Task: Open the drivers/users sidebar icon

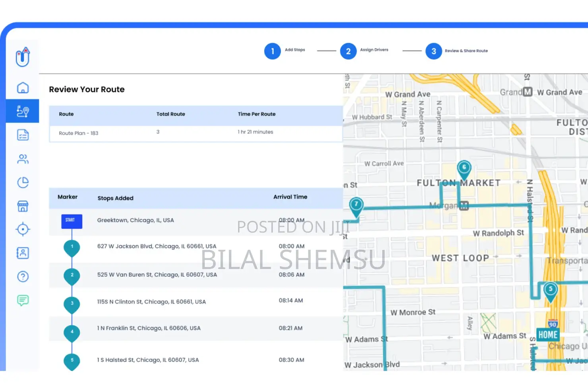Action: [x=23, y=159]
